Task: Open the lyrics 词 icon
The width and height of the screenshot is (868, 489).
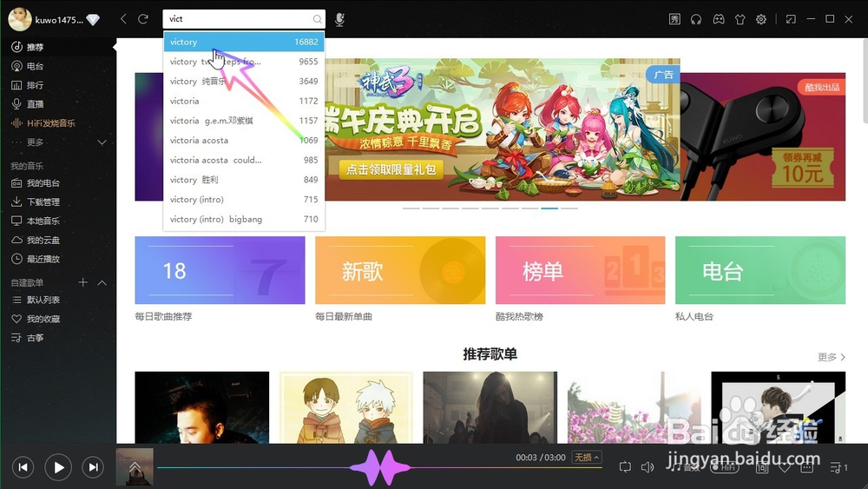Action: tap(762, 467)
